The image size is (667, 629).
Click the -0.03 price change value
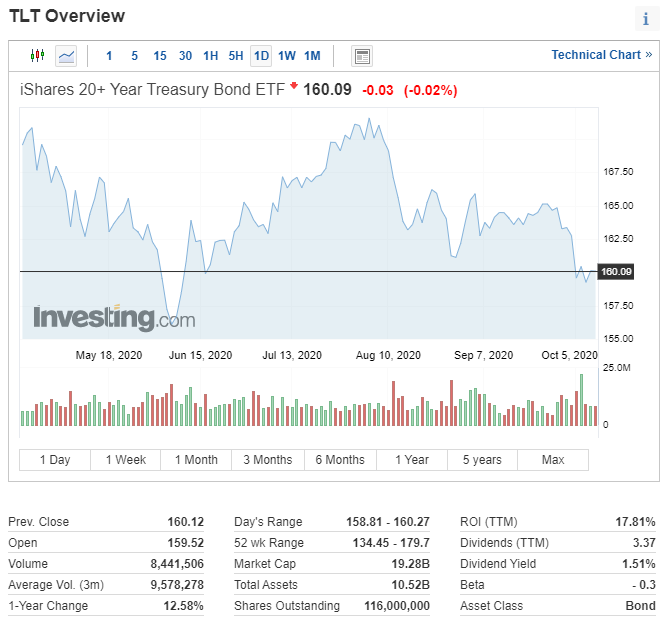(x=378, y=91)
